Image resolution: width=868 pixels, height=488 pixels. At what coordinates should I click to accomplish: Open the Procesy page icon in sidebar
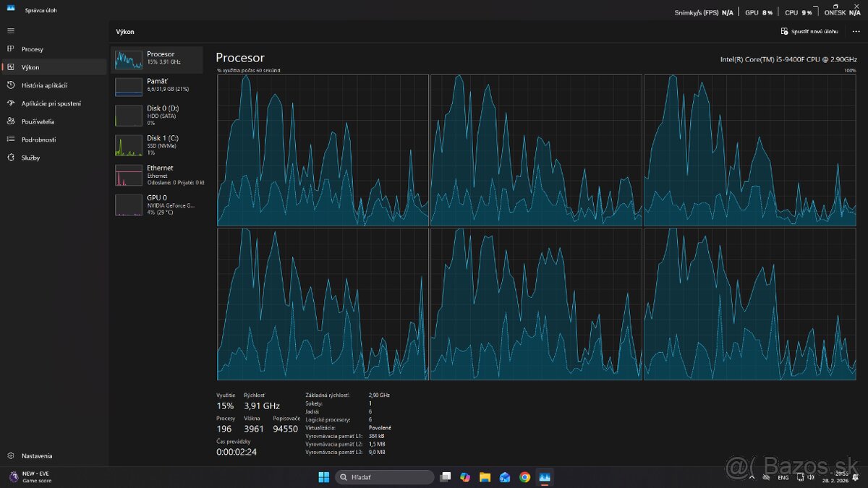11,49
